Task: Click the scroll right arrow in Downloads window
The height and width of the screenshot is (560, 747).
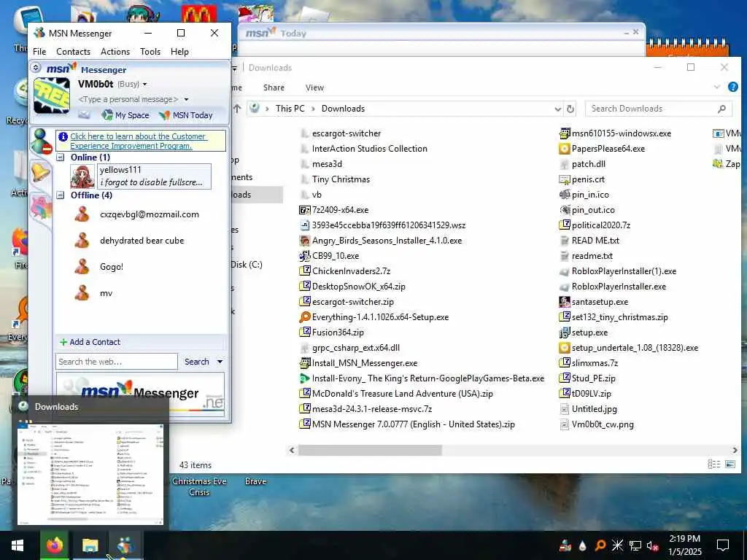Action: (735, 450)
